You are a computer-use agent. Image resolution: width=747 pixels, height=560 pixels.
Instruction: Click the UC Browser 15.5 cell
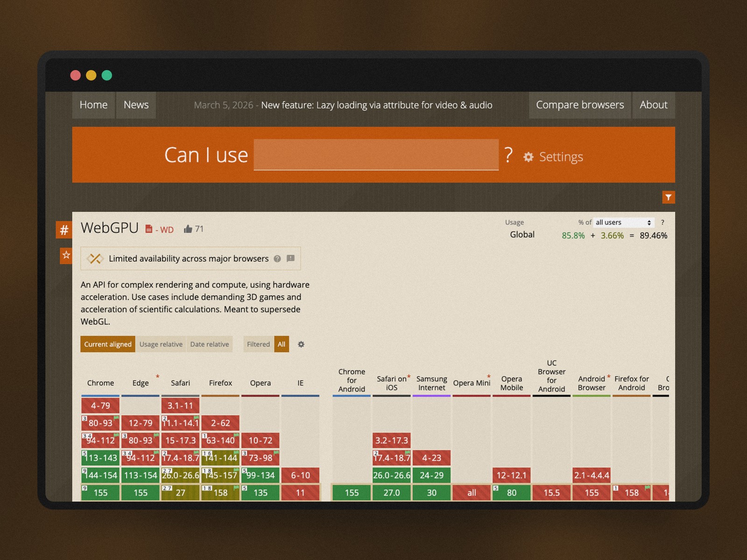[x=552, y=492]
